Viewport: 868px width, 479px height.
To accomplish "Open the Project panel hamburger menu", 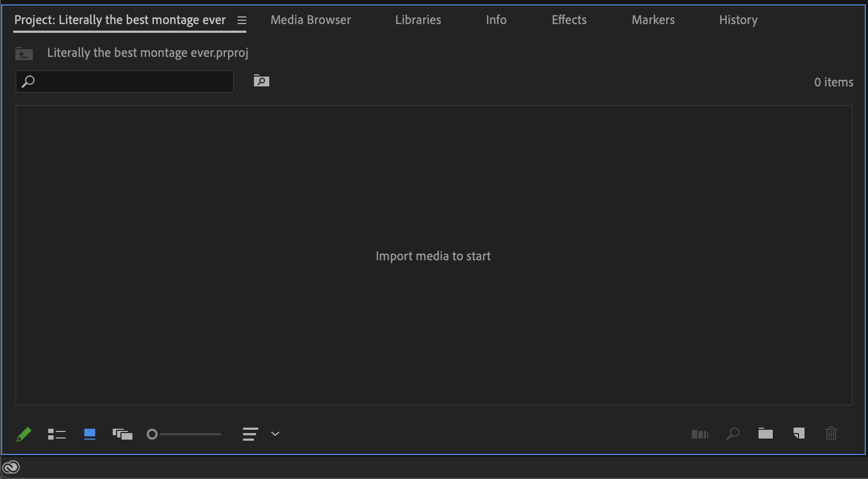I will pyautogui.click(x=242, y=20).
